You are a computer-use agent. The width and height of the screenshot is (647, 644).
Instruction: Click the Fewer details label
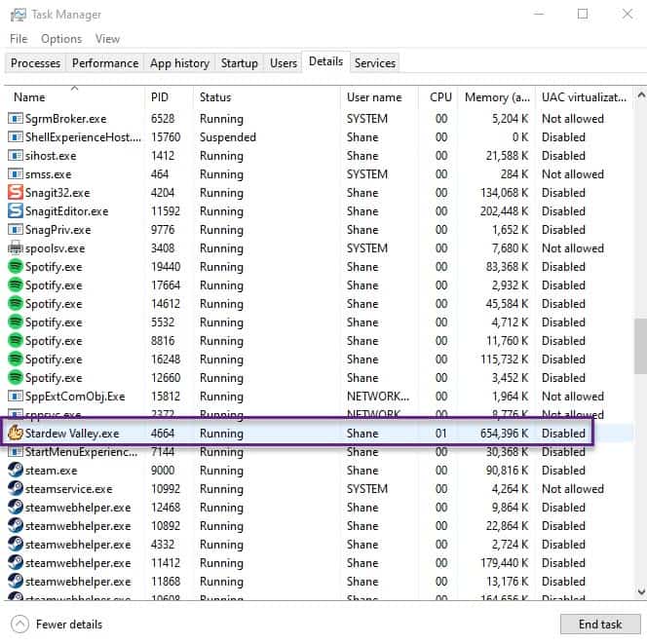(x=69, y=625)
